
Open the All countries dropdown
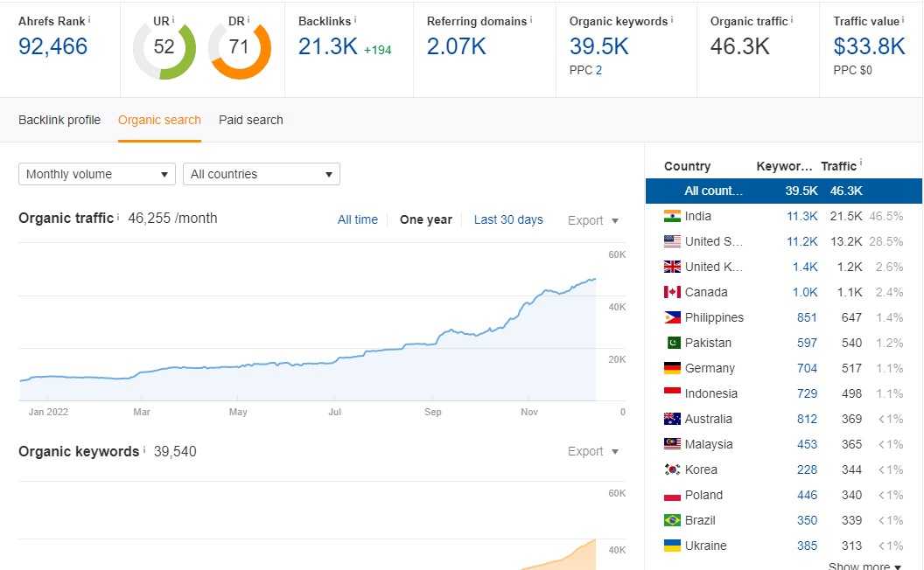pyautogui.click(x=262, y=174)
